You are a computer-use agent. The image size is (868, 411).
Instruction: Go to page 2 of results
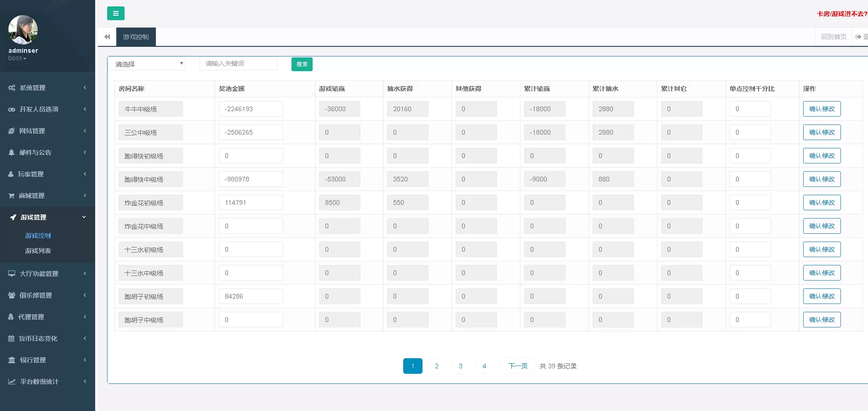(436, 366)
